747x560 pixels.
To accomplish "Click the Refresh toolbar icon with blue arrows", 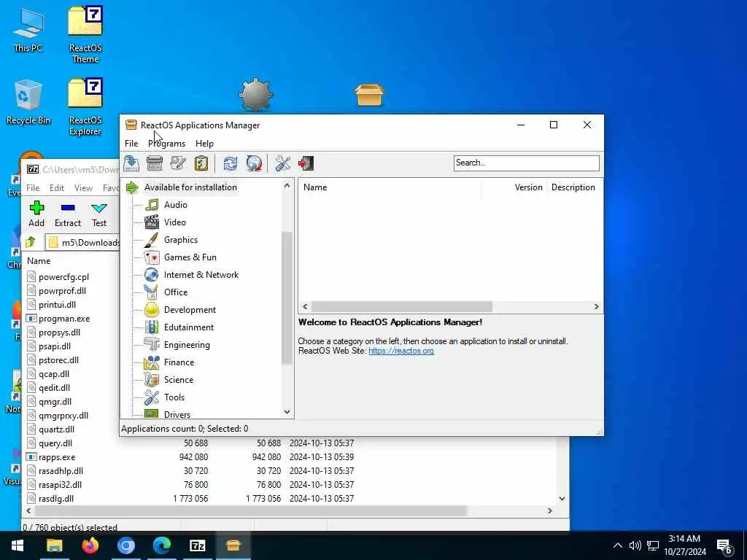I will click(x=230, y=163).
